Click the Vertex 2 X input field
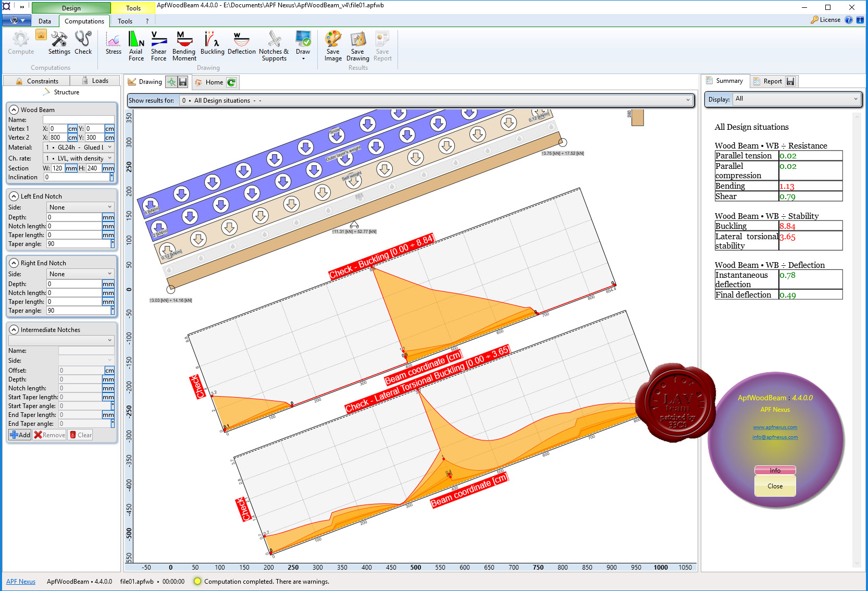 [58, 138]
